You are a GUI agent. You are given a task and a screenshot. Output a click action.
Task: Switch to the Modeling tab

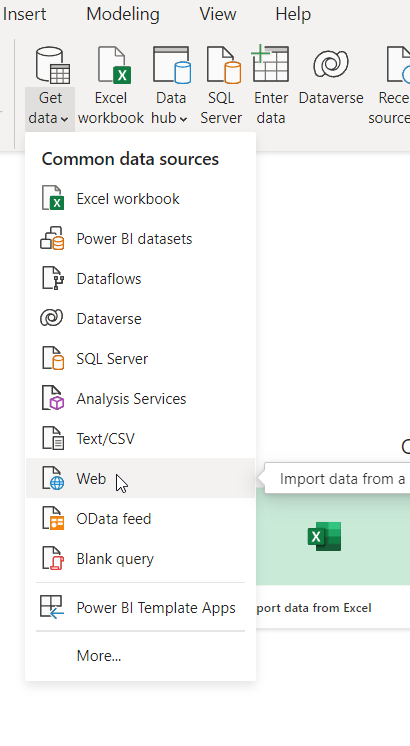(x=123, y=14)
